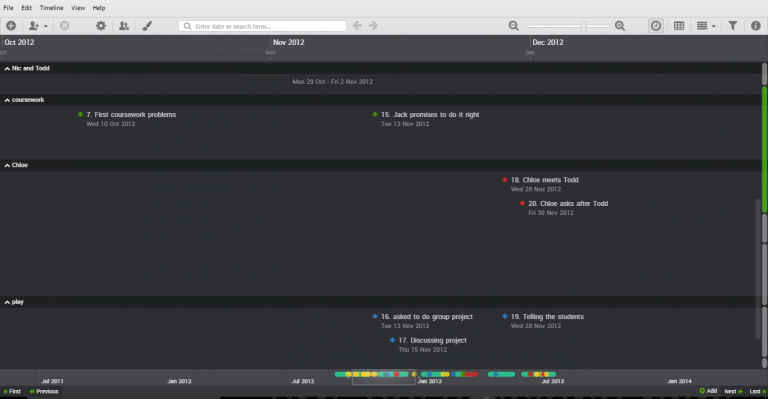Select event 20. Chloe asks after Todd
Screen dimensions: 768x399
(568, 203)
